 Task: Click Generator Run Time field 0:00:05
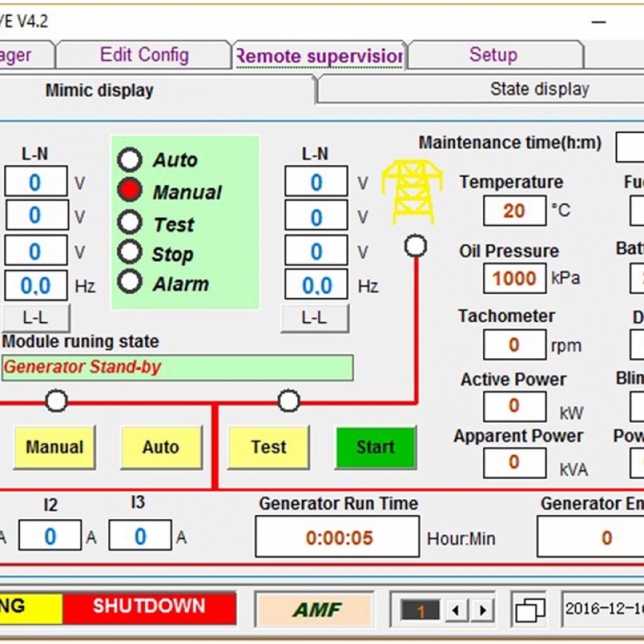click(337, 537)
